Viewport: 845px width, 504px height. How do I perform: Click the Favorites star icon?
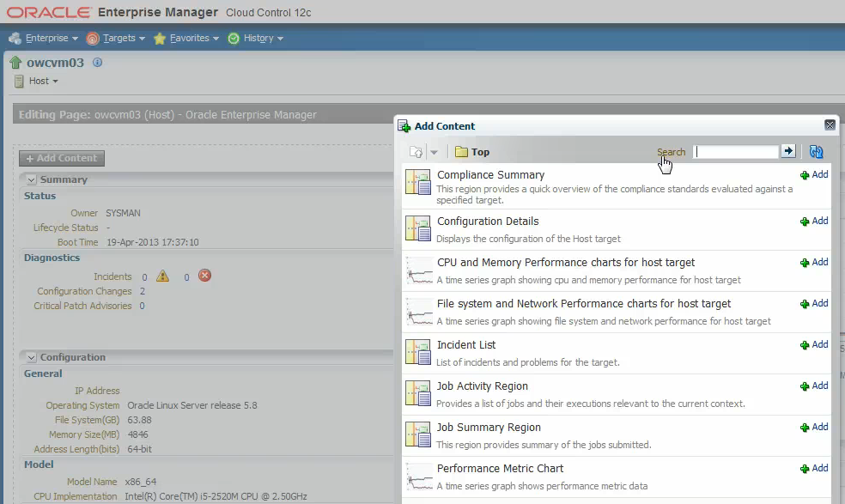pyautogui.click(x=160, y=39)
